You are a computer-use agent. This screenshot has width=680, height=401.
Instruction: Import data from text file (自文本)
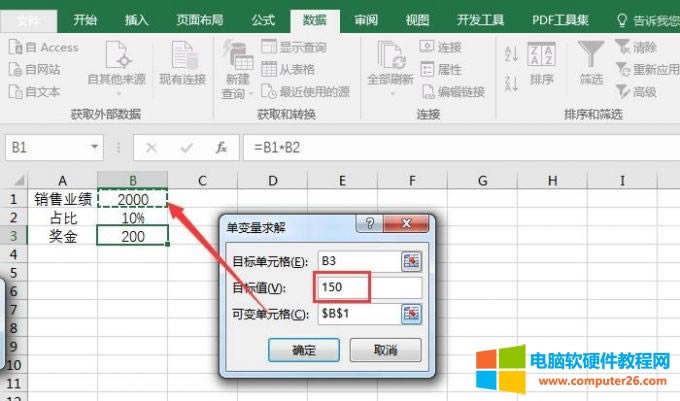pos(35,91)
